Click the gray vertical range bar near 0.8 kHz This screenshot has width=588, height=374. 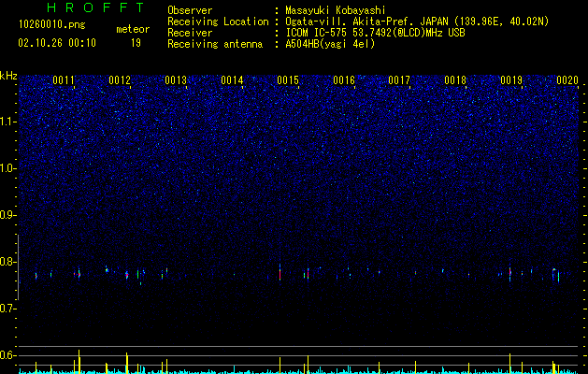pos(18,267)
